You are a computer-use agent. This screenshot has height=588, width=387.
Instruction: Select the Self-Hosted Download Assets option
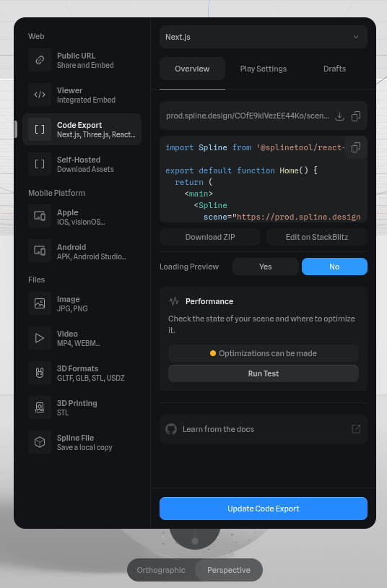click(82, 164)
